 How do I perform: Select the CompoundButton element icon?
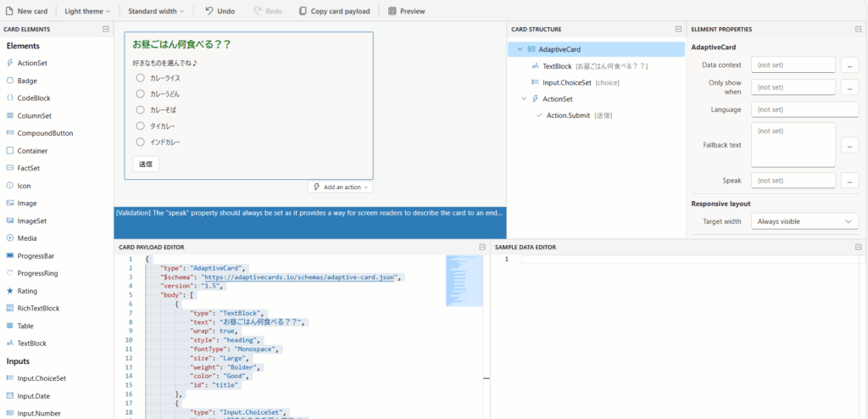pyautogui.click(x=10, y=133)
